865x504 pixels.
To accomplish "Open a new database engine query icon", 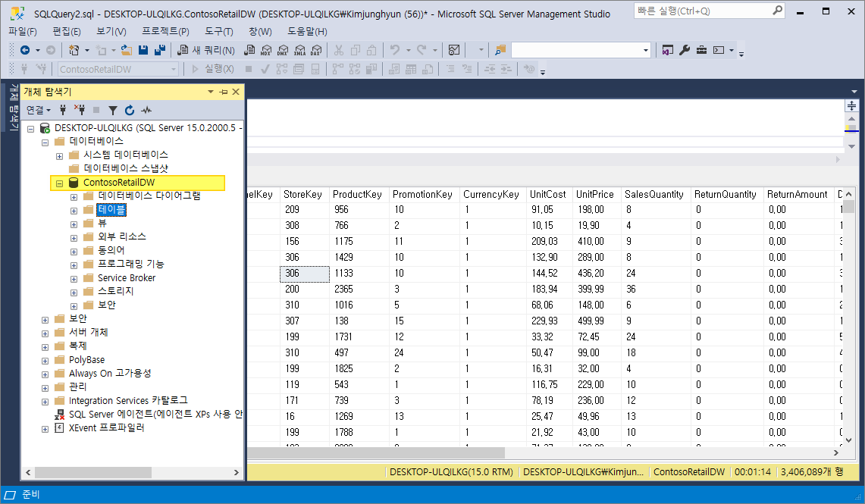I will (x=249, y=50).
